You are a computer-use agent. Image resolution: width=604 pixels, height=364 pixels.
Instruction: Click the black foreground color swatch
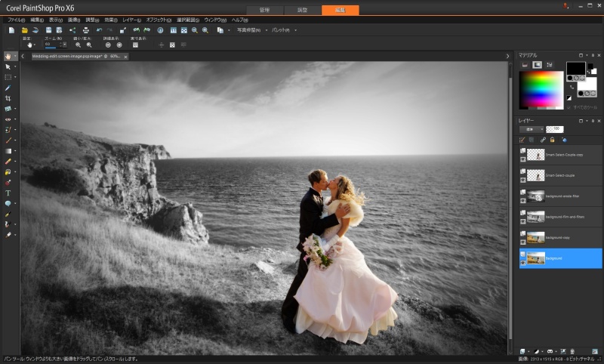[x=575, y=68]
